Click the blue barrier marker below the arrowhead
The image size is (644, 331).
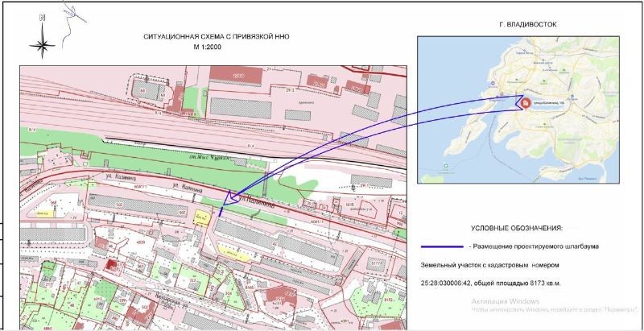[220, 213]
